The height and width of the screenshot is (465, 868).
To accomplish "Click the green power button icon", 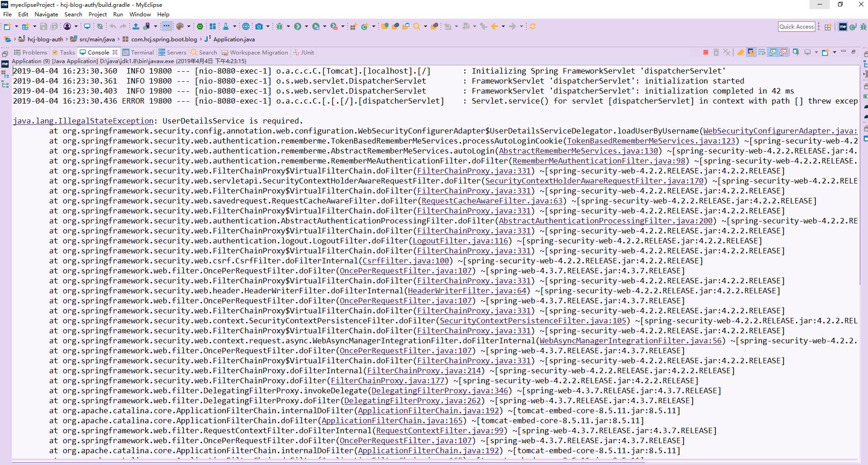I will [200, 27].
